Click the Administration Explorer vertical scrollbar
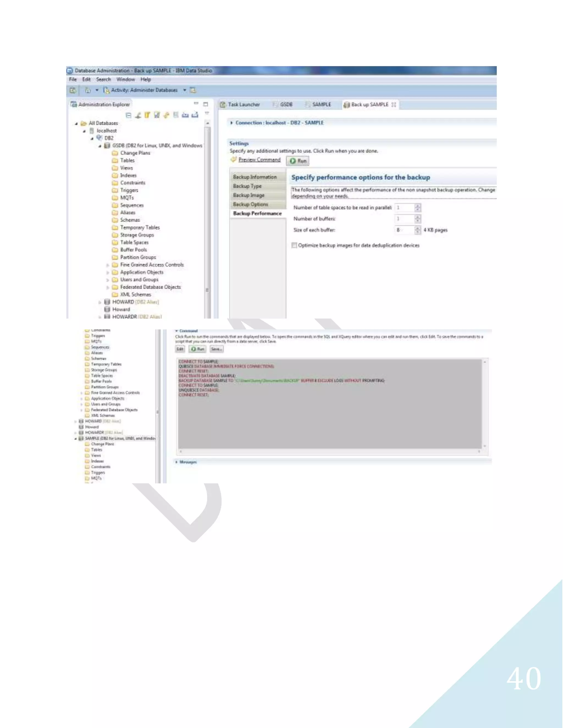The width and height of the screenshot is (563, 728). 208,220
